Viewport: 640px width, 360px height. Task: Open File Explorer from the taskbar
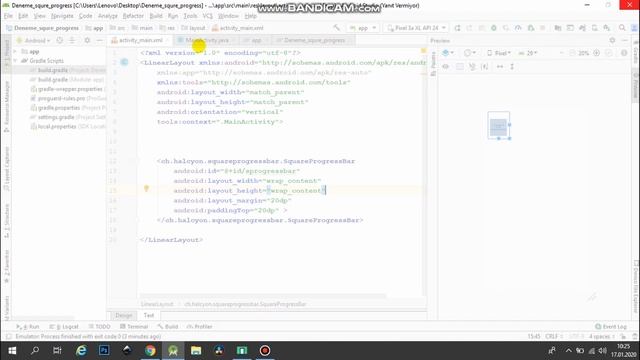tap(196, 351)
